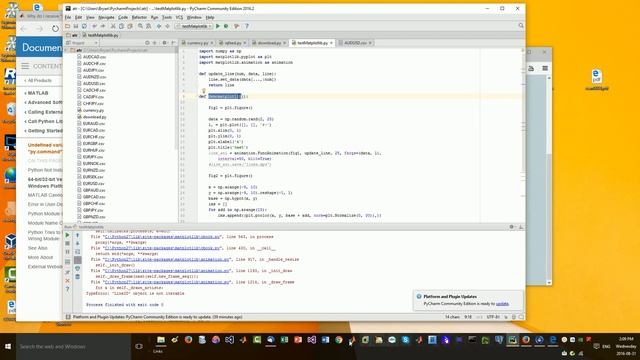Select GBPJPY.csv in project tree

[93, 210]
